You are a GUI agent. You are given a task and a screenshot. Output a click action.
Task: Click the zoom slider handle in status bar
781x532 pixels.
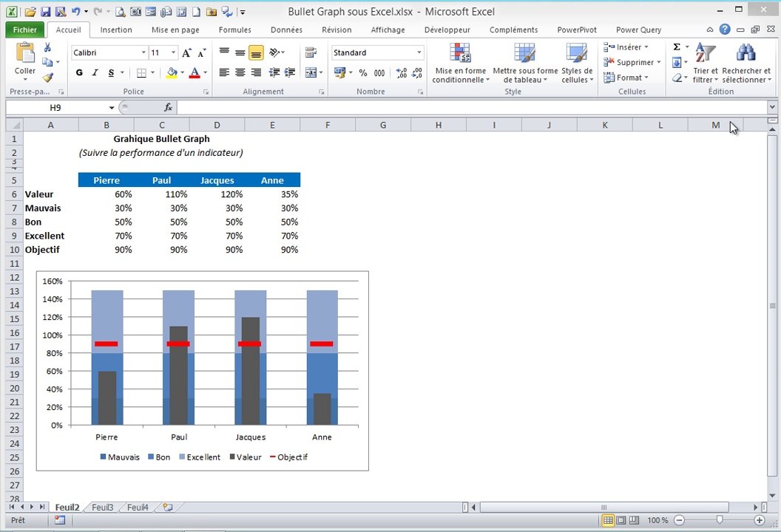(x=719, y=520)
